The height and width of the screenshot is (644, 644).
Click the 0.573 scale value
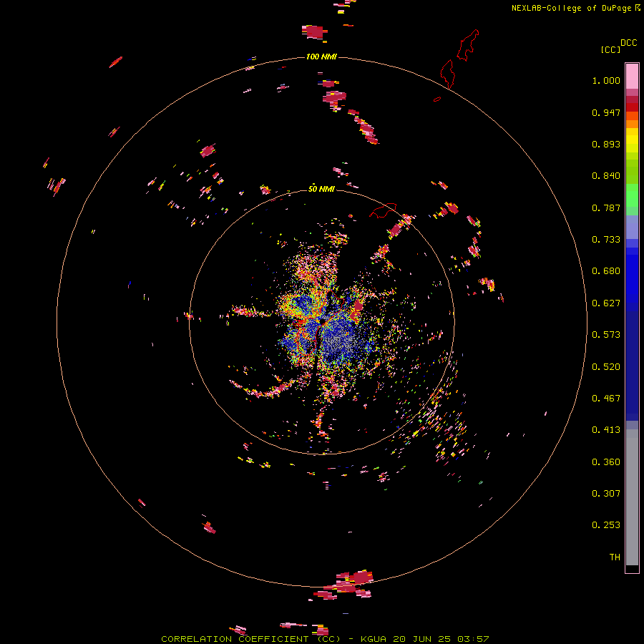pos(606,335)
